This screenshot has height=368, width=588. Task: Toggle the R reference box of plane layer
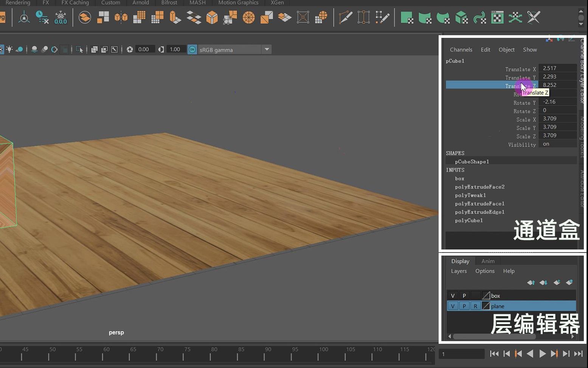click(x=475, y=306)
